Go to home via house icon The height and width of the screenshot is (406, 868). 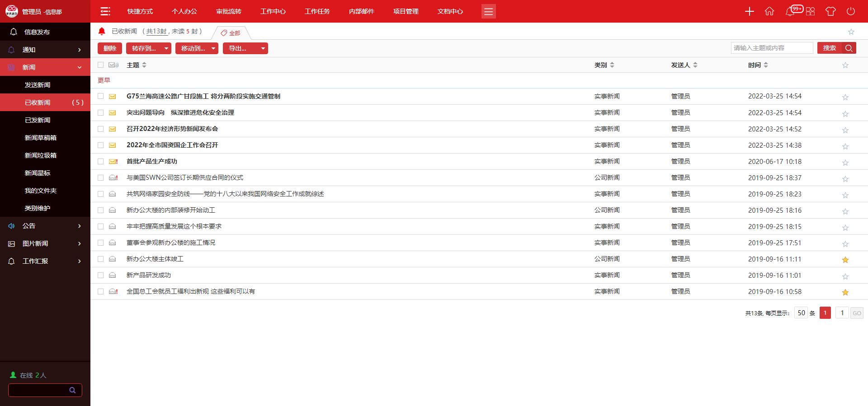tap(769, 11)
